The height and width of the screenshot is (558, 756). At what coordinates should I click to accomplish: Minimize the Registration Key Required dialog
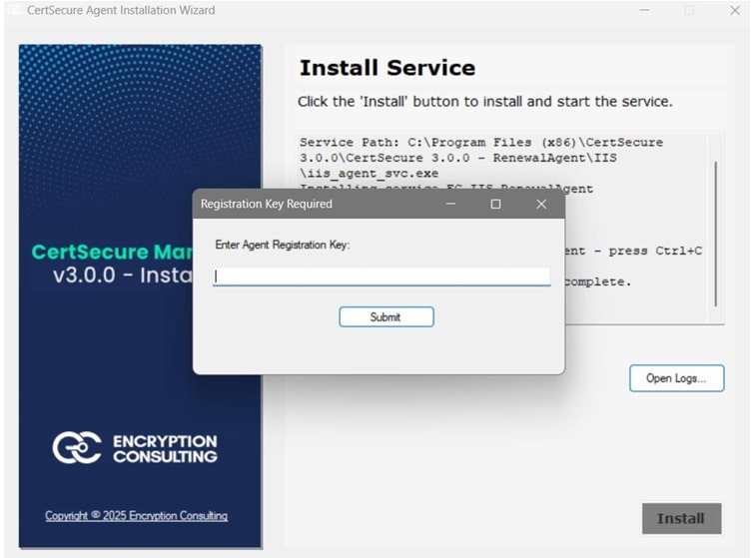[450, 204]
